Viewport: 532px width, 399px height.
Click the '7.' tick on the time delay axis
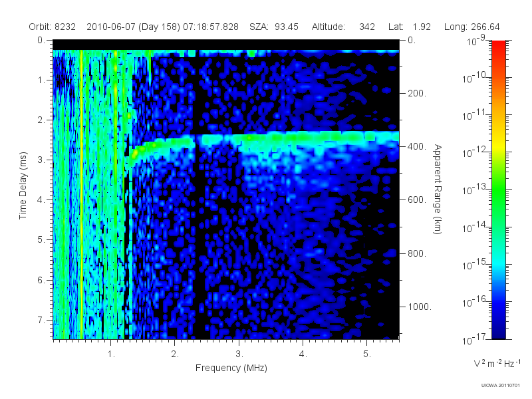pyautogui.click(x=41, y=320)
